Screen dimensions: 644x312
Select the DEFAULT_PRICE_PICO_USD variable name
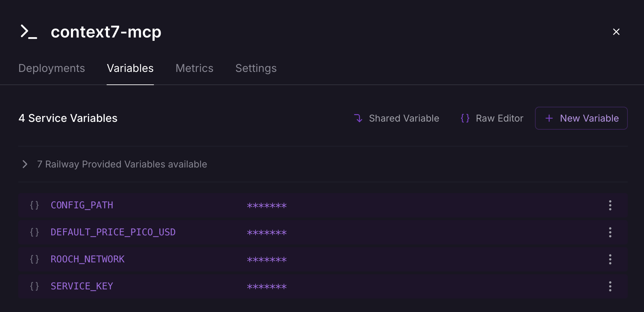pos(113,232)
